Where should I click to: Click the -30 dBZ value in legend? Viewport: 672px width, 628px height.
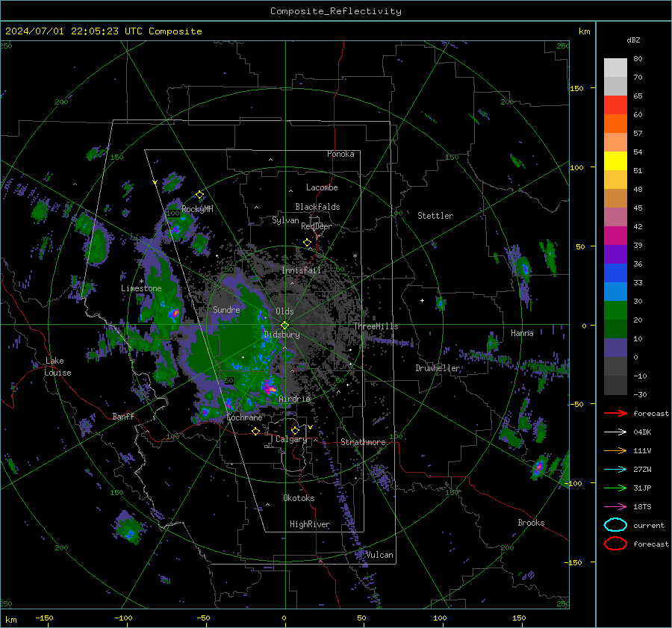(x=640, y=394)
